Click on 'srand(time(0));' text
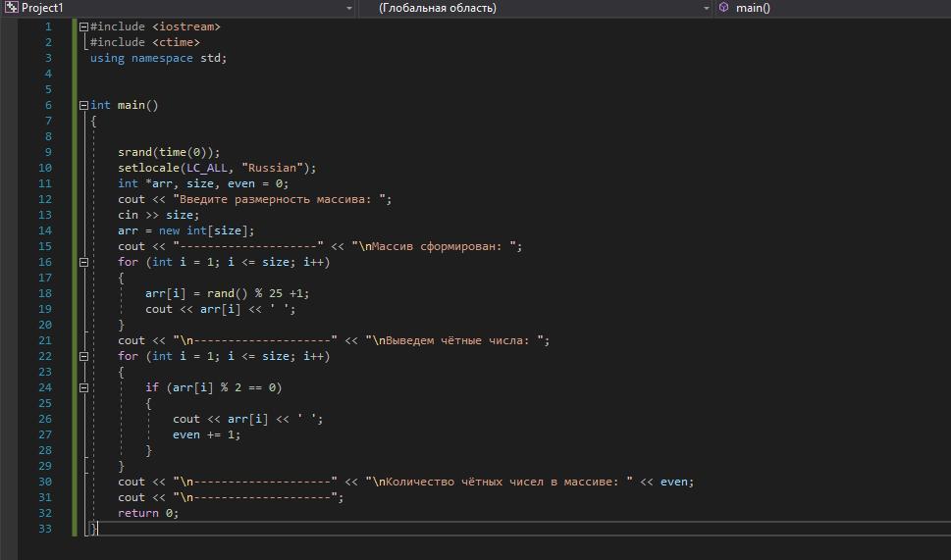 [169, 152]
